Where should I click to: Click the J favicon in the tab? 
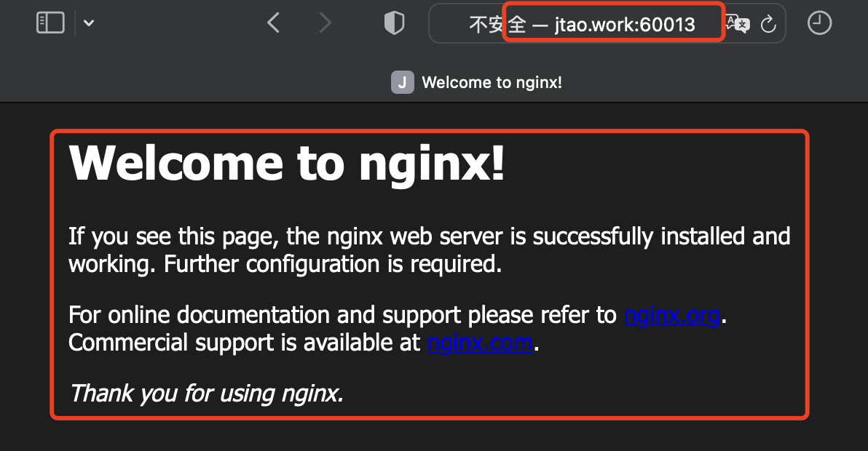pyautogui.click(x=402, y=82)
